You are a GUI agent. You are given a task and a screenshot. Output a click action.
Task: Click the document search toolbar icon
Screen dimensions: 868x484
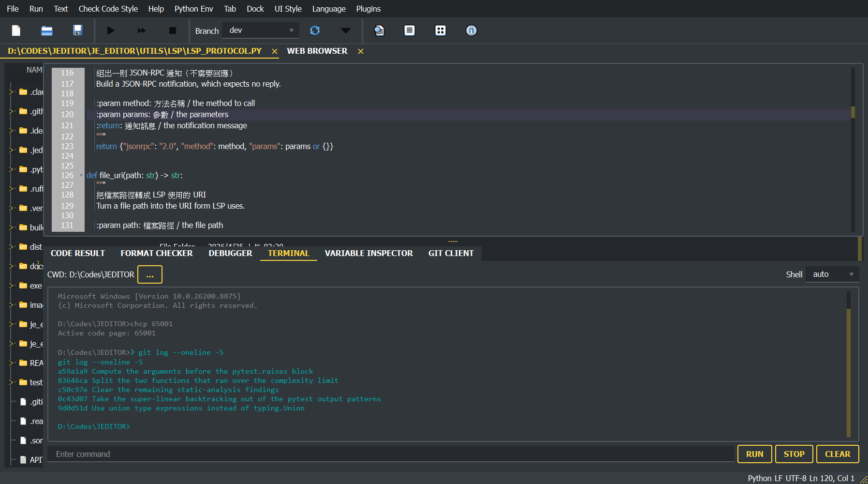coord(379,30)
